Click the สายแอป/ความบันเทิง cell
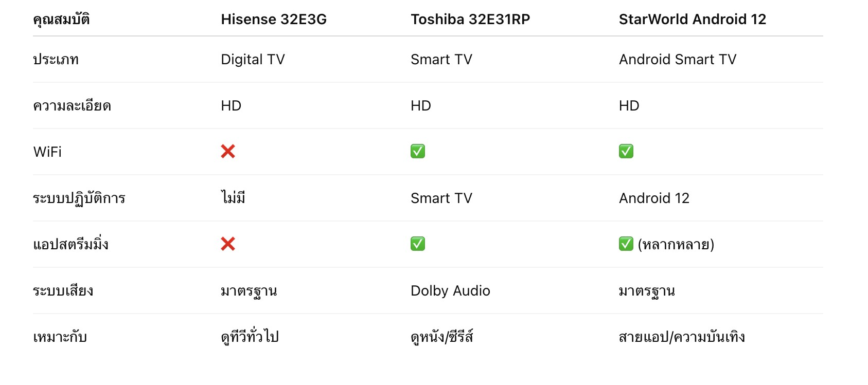 682,337
